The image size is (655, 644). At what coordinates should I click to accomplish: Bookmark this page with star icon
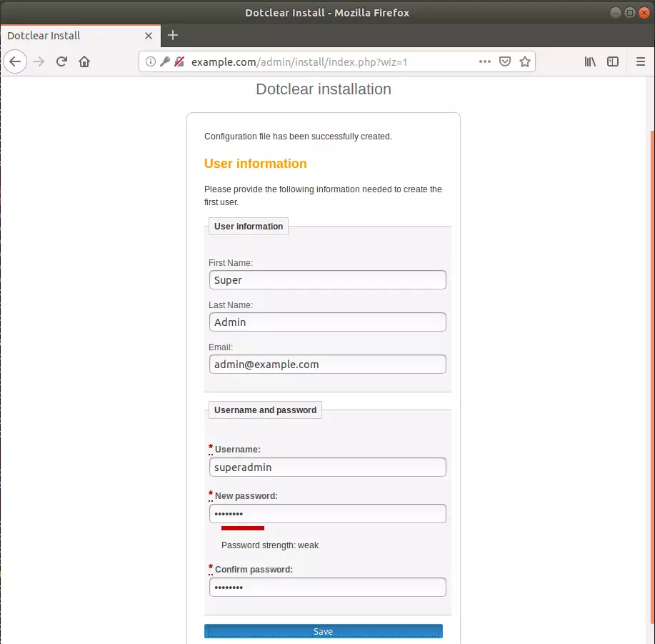pyautogui.click(x=525, y=62)
